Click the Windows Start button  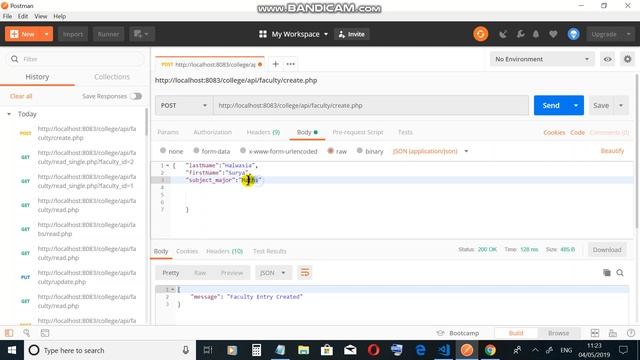click(12, 350)
